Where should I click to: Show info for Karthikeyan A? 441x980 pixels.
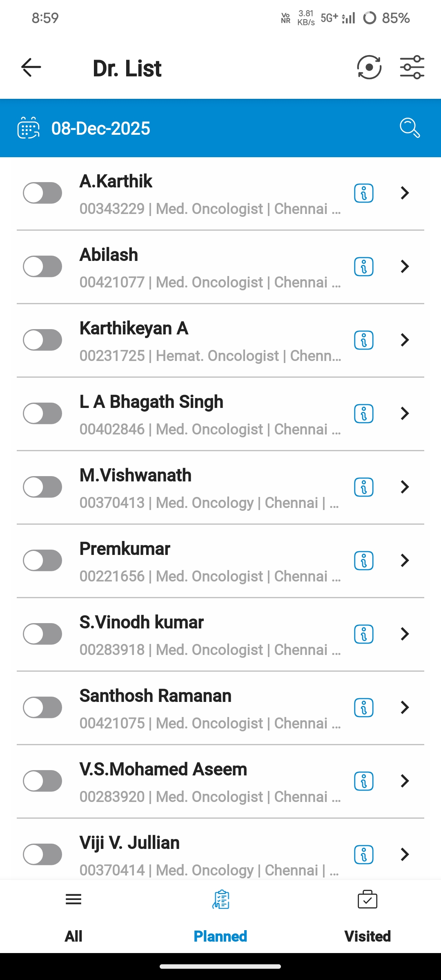click(363, 340)
